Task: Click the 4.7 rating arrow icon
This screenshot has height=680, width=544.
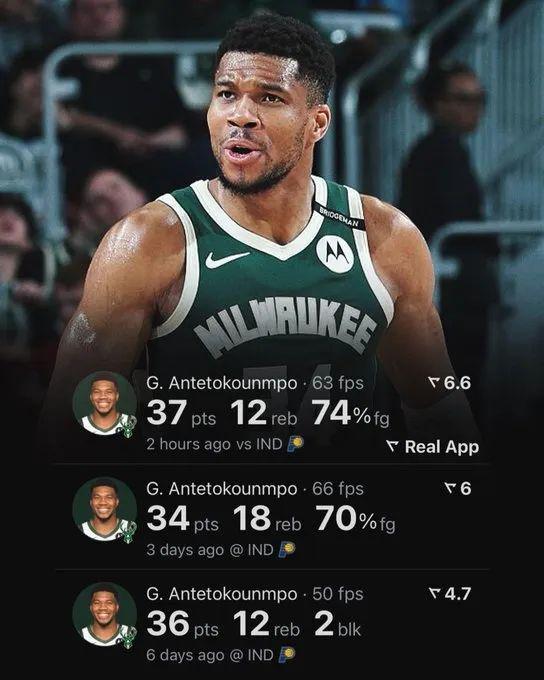Action: 435,593
